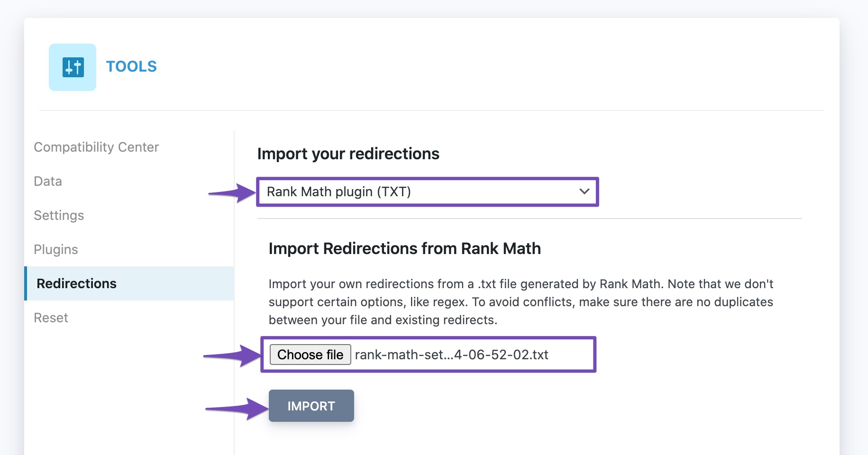Select the Redirections sidebar tab

(77, 283)
